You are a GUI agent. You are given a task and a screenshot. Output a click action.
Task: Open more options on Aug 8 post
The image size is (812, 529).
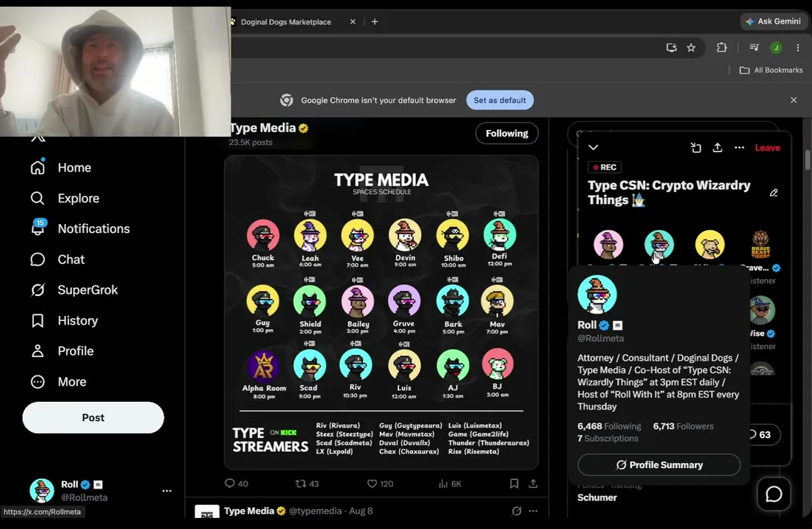pyautogui.click(x=533, y=511)
